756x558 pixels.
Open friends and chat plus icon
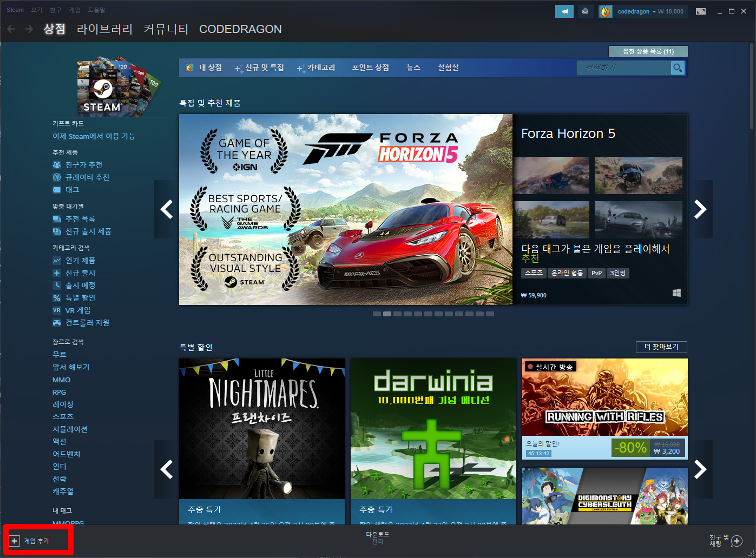[x=737, y=541]
